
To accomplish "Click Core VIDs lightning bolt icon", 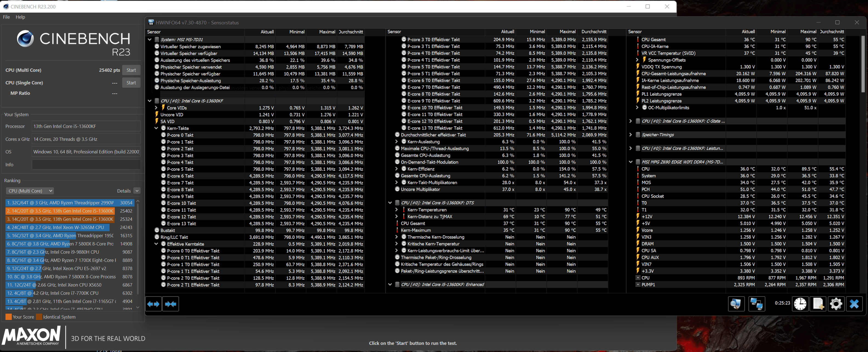I will pyautogui.click(x=164, y=107).
